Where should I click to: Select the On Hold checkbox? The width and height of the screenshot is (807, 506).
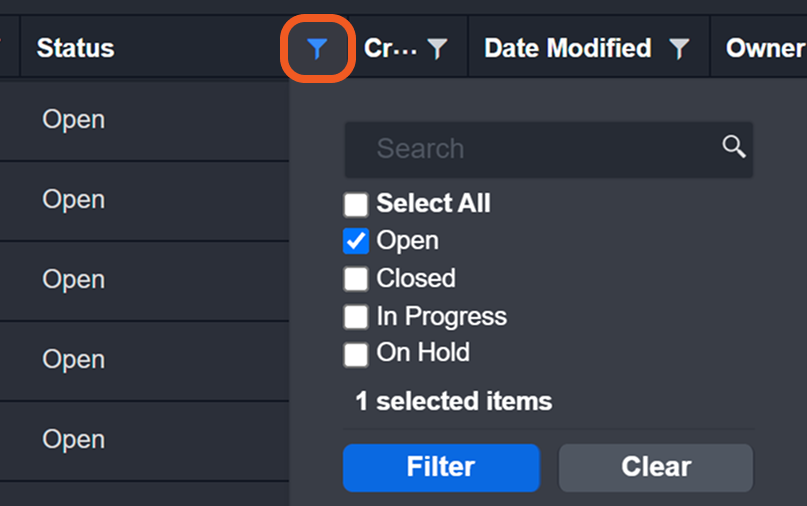(356, 353)
